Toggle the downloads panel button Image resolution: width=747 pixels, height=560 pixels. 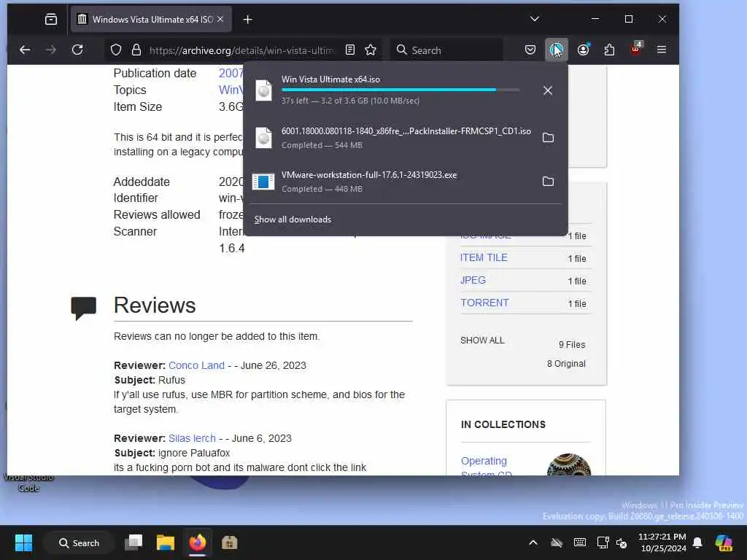(557, 50)
